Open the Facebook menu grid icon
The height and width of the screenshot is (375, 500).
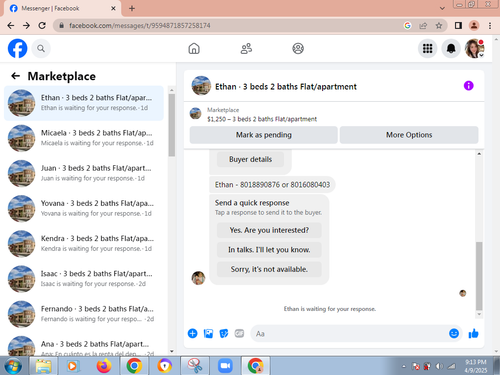427,49
